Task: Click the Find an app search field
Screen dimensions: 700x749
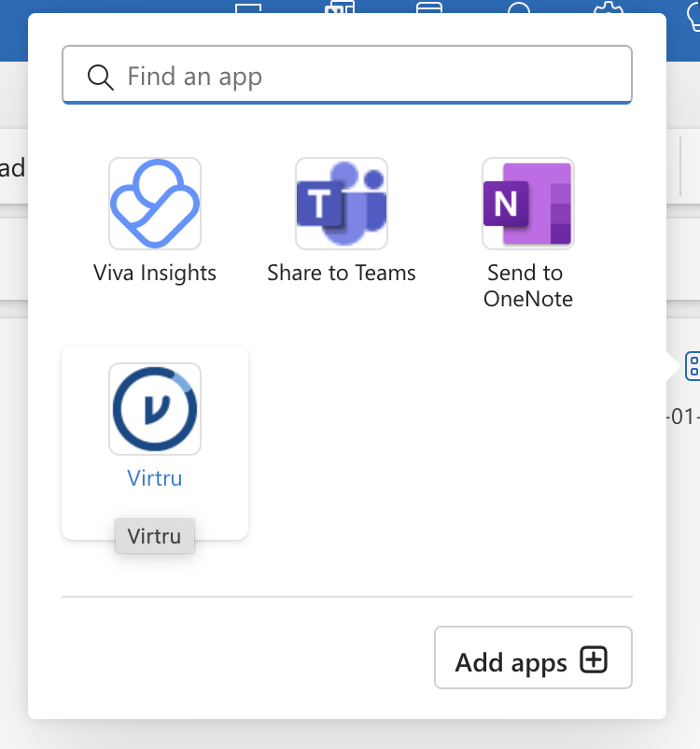Action: [347, 75]
